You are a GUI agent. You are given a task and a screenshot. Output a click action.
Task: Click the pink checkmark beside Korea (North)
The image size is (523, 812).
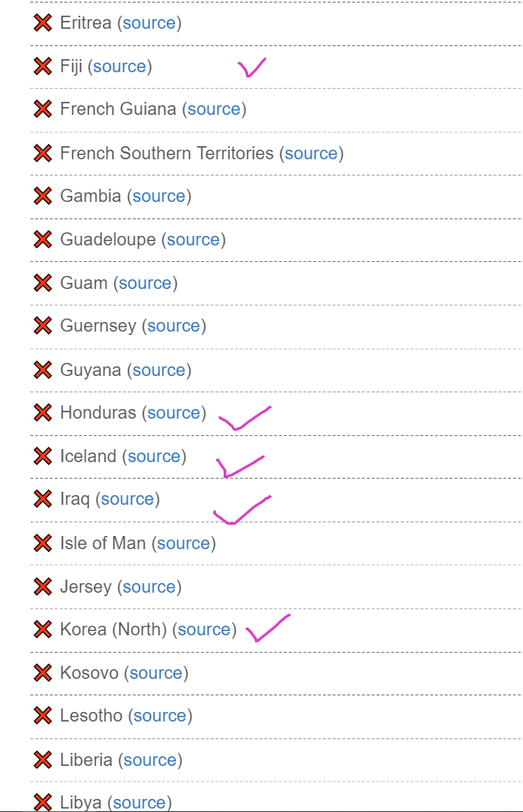point(268,628)
